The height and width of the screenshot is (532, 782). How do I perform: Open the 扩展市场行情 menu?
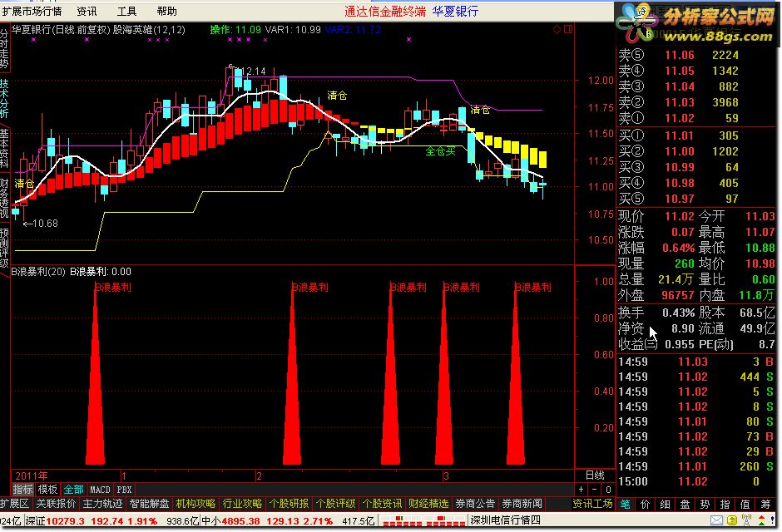[32, 12]
